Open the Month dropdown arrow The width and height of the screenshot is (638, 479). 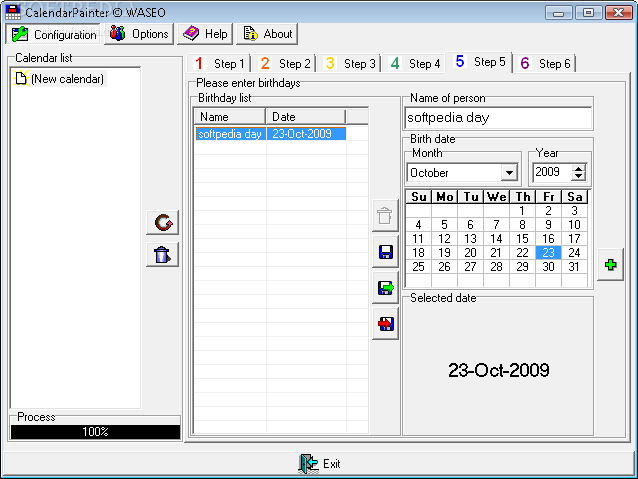[x=509, y=173]
